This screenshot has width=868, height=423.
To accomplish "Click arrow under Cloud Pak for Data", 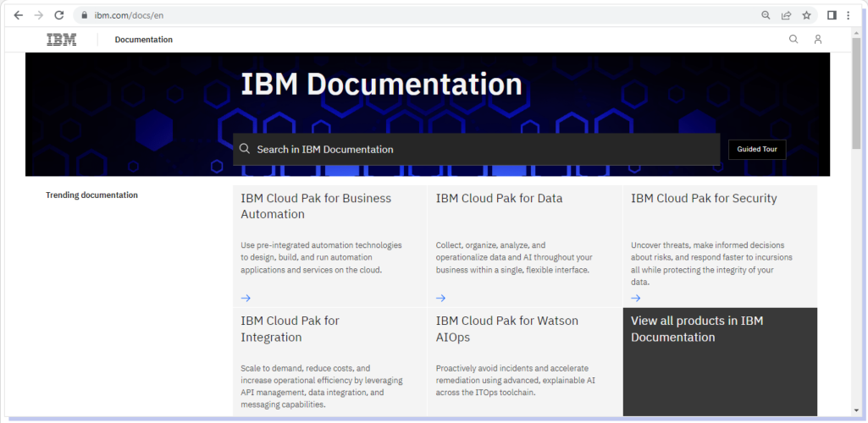I will [440, 298].
